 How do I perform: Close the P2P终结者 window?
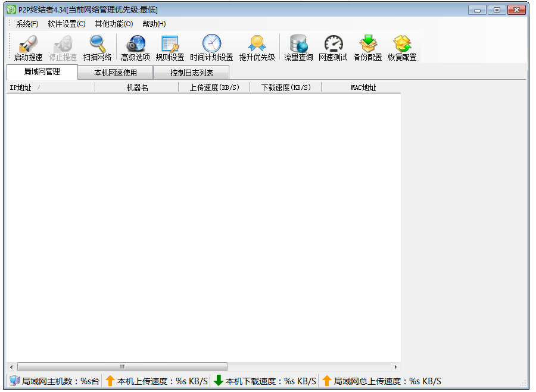click(516, 10)
